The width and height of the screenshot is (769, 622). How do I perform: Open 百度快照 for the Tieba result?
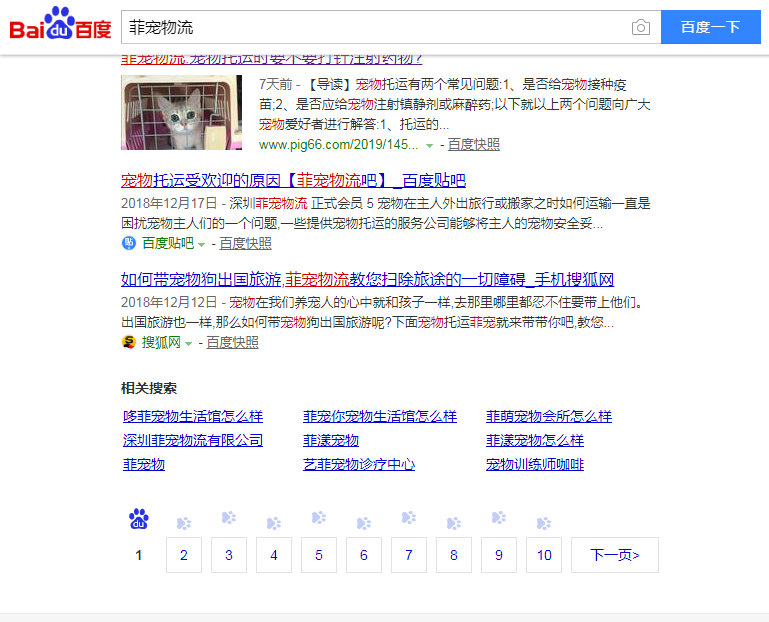coord(245,243)
